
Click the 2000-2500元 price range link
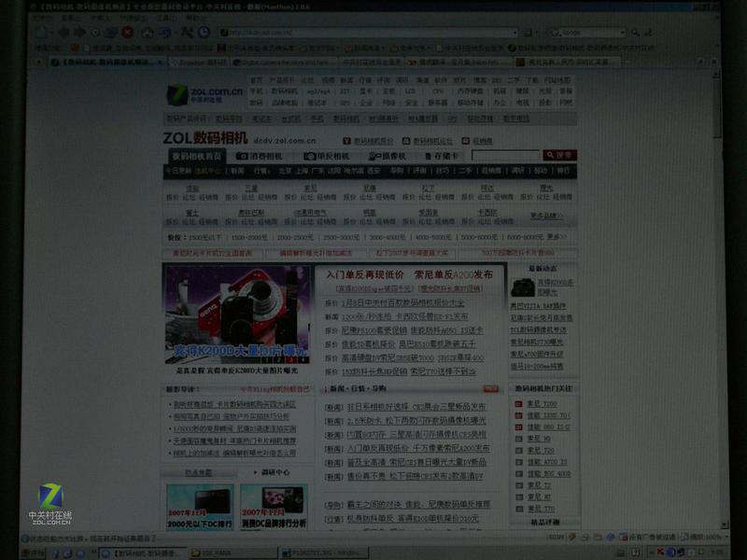tap(295, 237)
